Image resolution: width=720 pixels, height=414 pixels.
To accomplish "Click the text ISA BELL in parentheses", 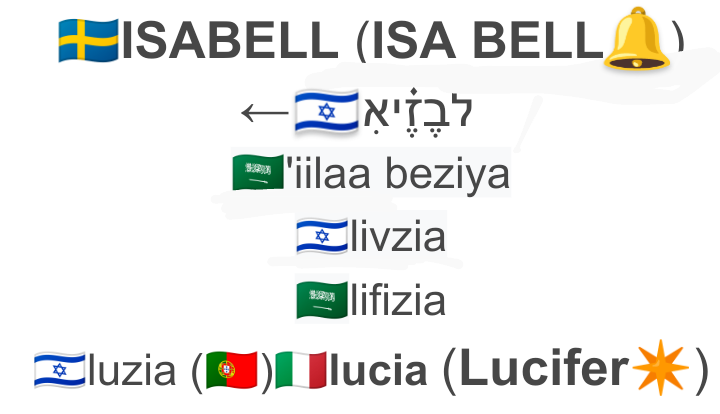I will (487, 41).
